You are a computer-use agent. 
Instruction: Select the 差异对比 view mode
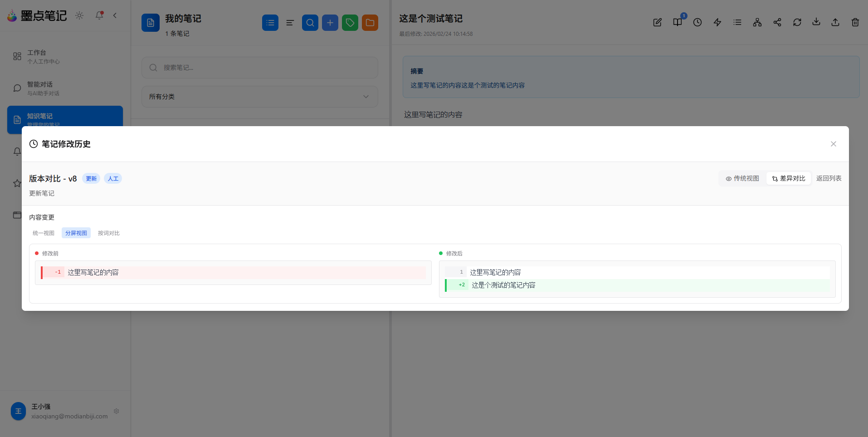coord(789,178)
